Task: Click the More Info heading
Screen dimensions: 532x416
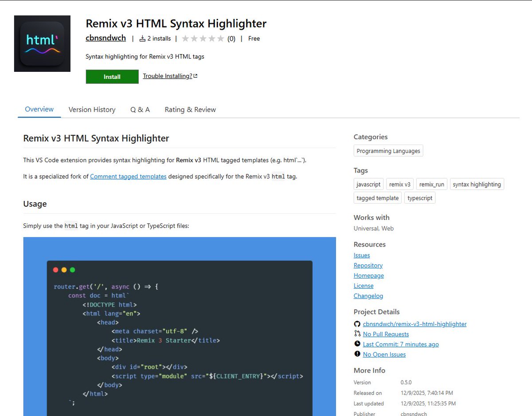Action: pos(370,370)
